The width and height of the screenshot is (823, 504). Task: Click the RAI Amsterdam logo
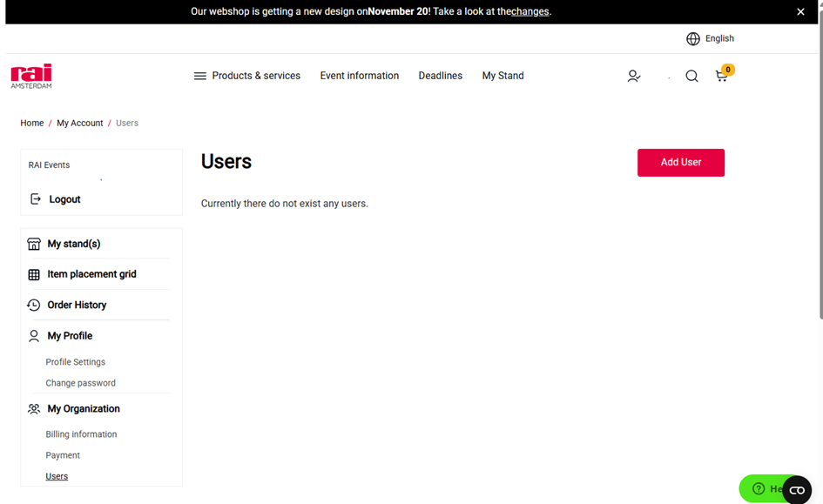(31, 76)
